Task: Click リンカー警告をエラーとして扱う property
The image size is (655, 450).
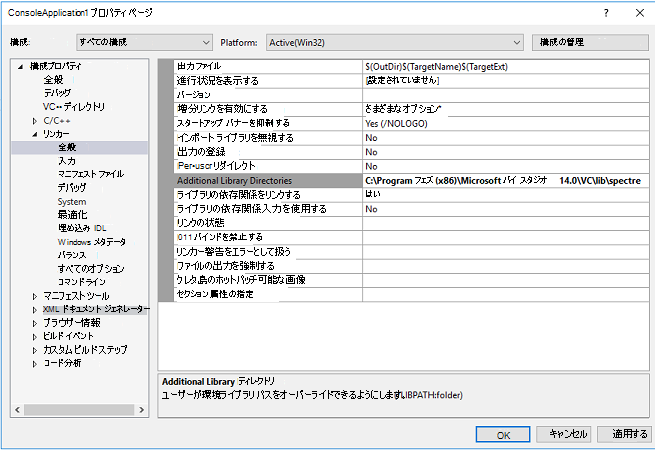Action: [268, 252]
